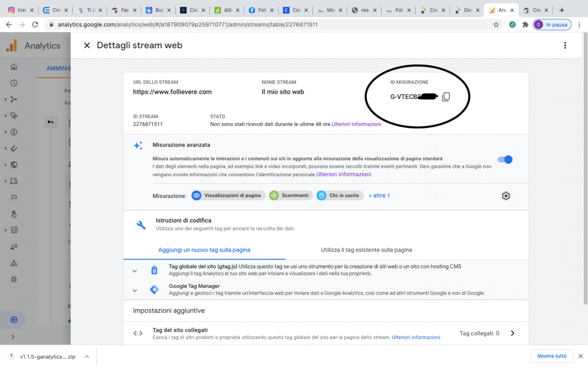Open the three-dot menu of stream details
Image resolution: width=588 pixels, height=368 pixels.
coord(564,45)
